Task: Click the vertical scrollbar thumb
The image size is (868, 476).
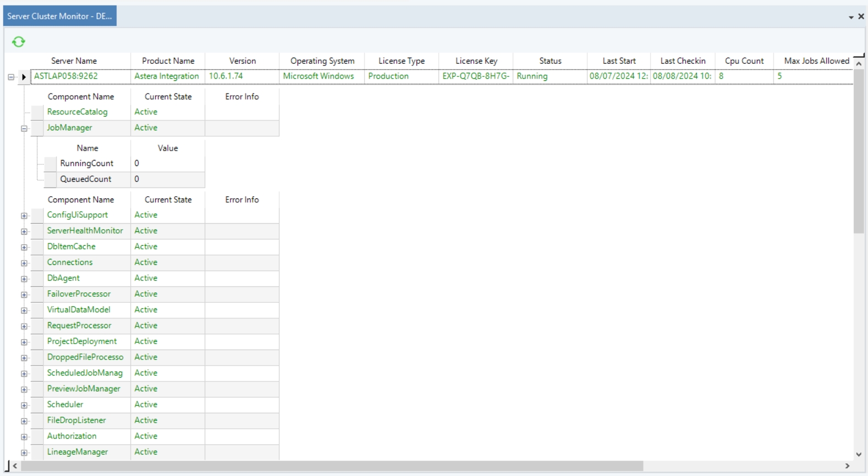Action: pyautogui.click(x=859, y=151)
